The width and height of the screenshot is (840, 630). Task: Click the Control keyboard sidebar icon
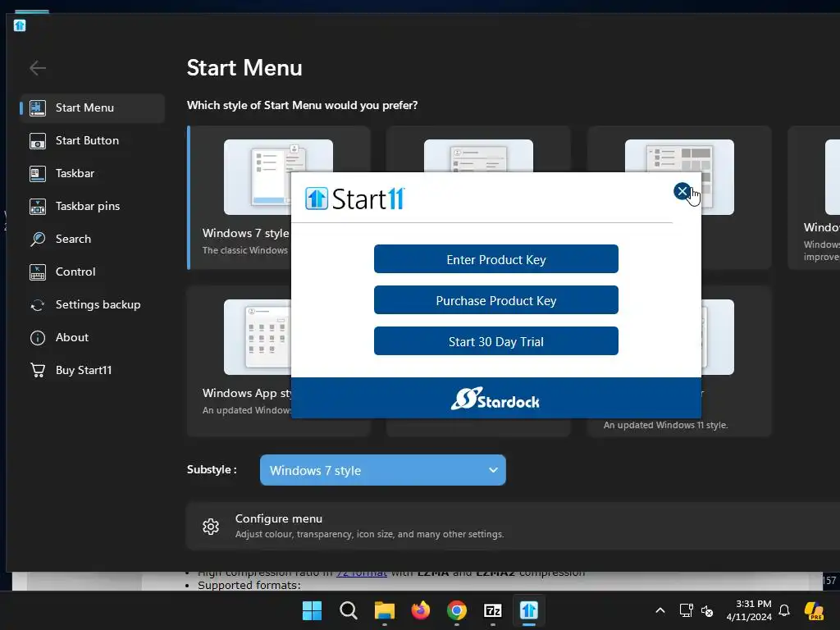tap(38, 272)
